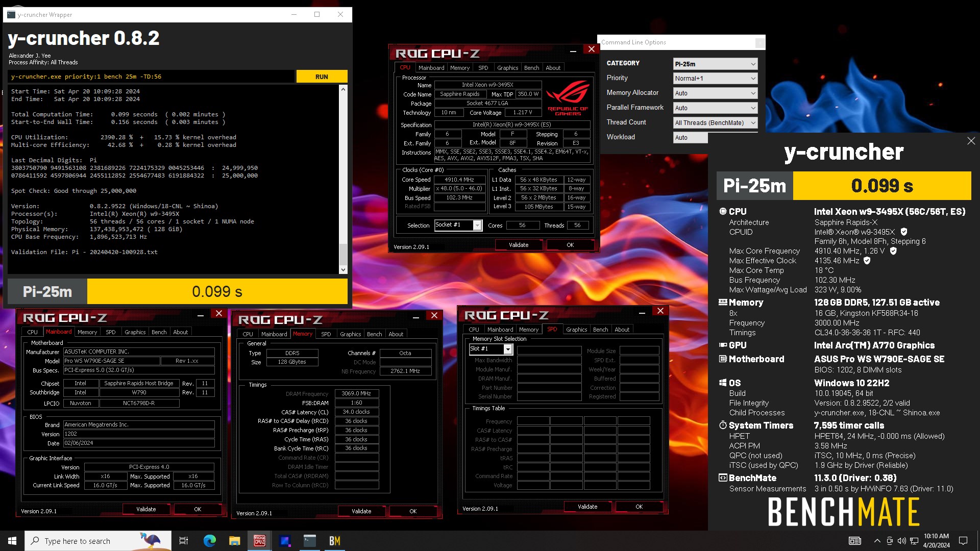Image resolution: width=980 pixels, height=551 pixels.
Task: Click the y-cruncher output scrollbar down arrow
Action: coord(343,269)
